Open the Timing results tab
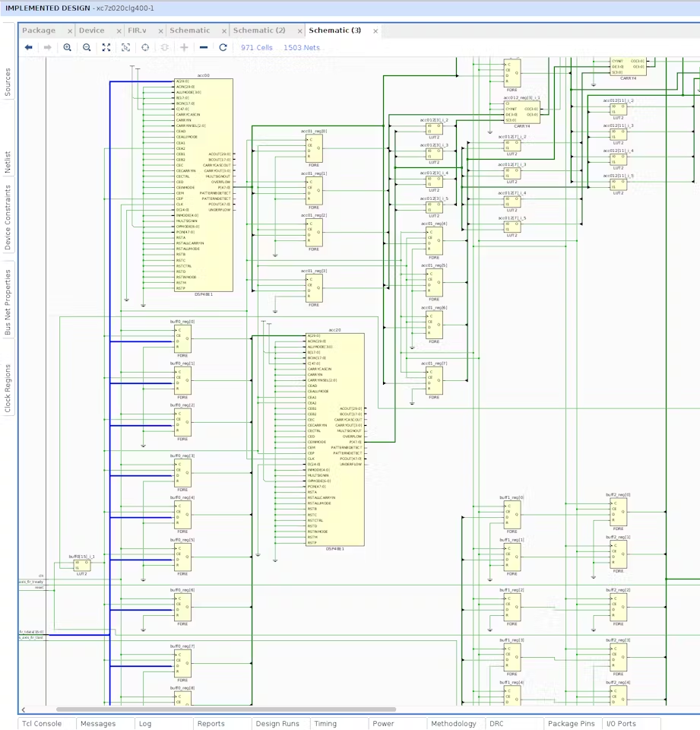Image resolution: width=700 pixels, height=730 pixels. coord(325,723)
